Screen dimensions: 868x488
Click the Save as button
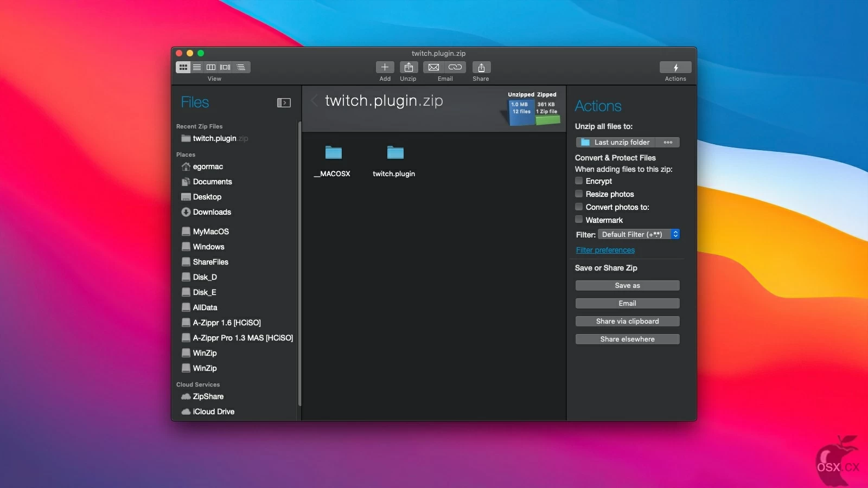[627, 285]
